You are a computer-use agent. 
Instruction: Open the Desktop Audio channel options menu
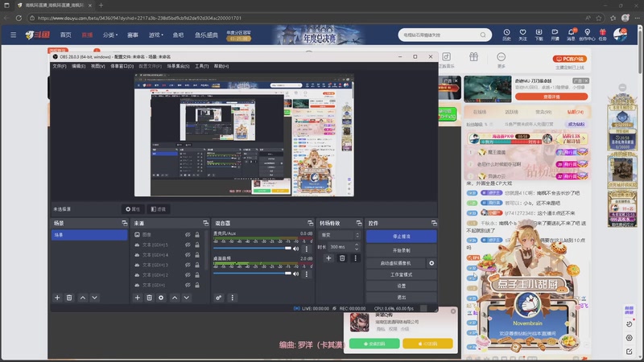[307, 274]
